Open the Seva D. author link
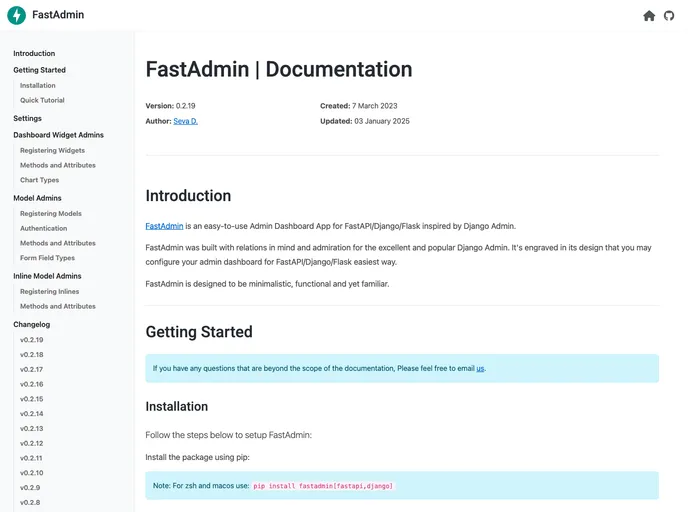 coord(186,122)
